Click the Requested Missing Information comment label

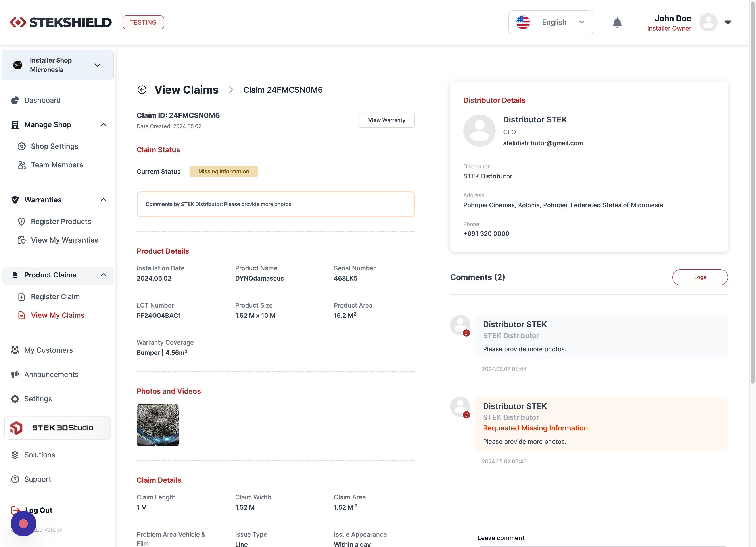coord(535,428)
